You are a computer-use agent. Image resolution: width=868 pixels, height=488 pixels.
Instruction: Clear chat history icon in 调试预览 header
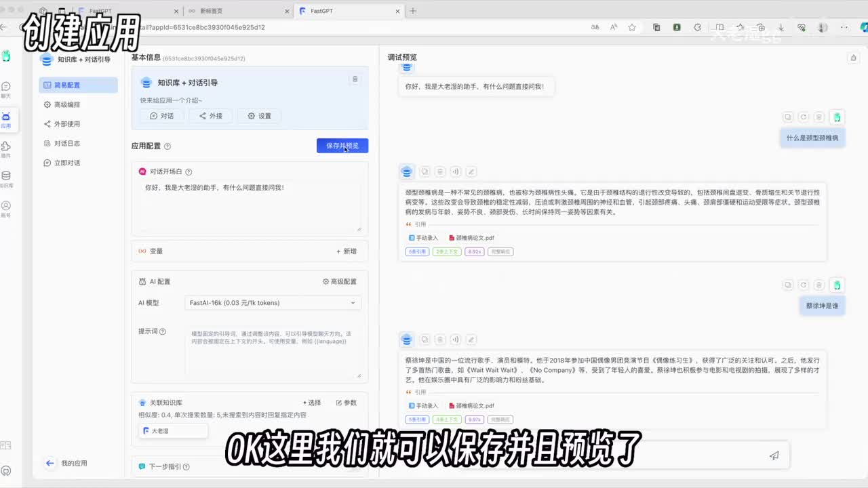(x=853, y=58)
